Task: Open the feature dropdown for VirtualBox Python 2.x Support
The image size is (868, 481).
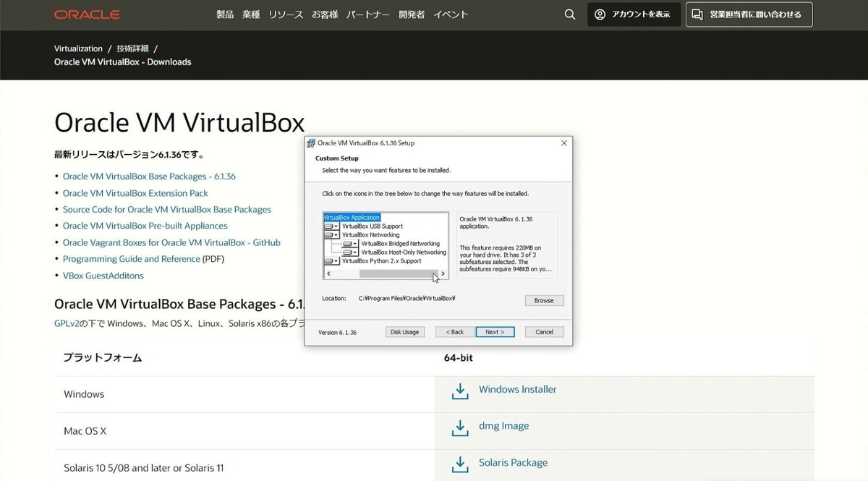Action: pos(332,261)
